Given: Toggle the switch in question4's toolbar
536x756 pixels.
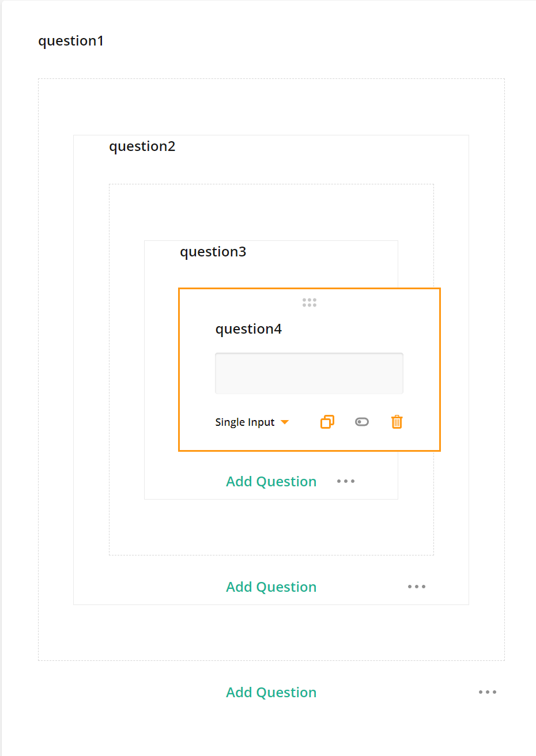Looking at the screenshot, I should click(362, 422).
